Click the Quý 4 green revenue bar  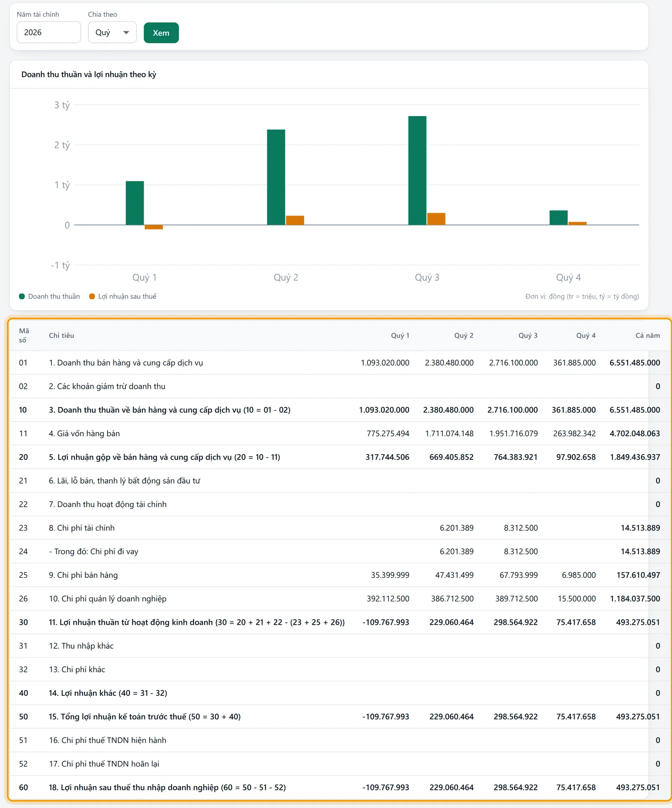coord(559,218)
